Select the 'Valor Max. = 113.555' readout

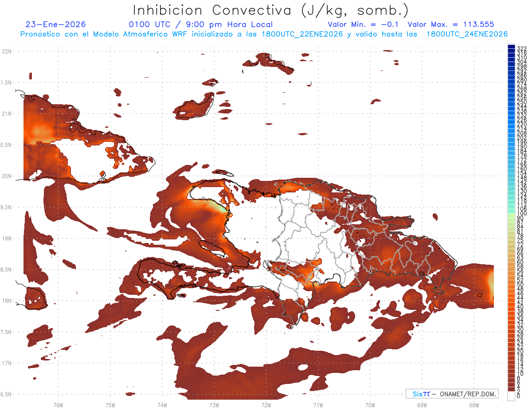click(x=450, y=24)
